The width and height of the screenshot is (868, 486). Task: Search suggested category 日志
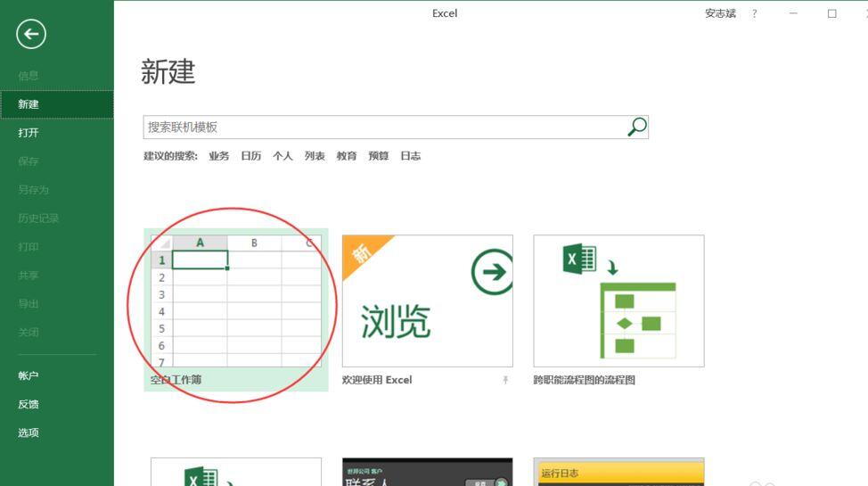coord(410,156)
